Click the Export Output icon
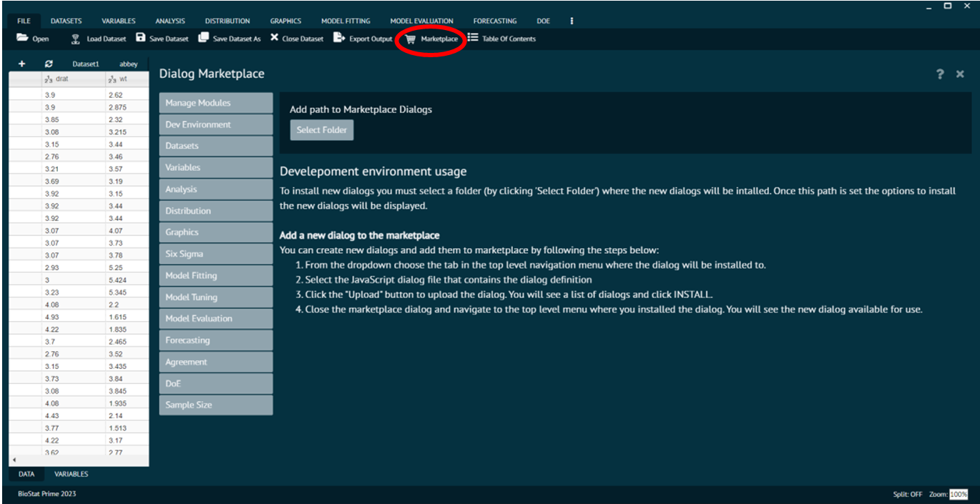This screenshot has width=980, height=504. (x=339, y=39)
